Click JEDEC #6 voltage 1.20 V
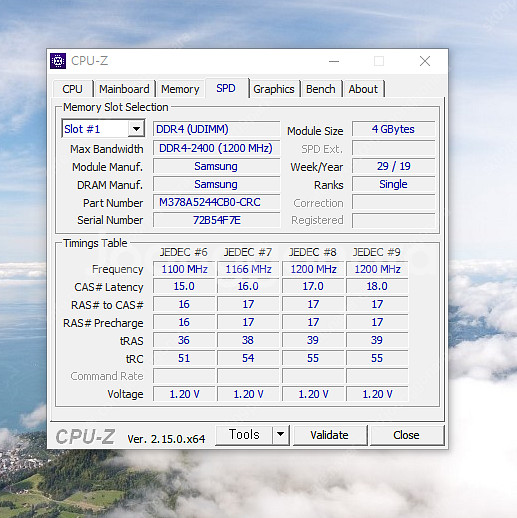The width and height of the screenshot is (517, 518). (x=184, y=394)
